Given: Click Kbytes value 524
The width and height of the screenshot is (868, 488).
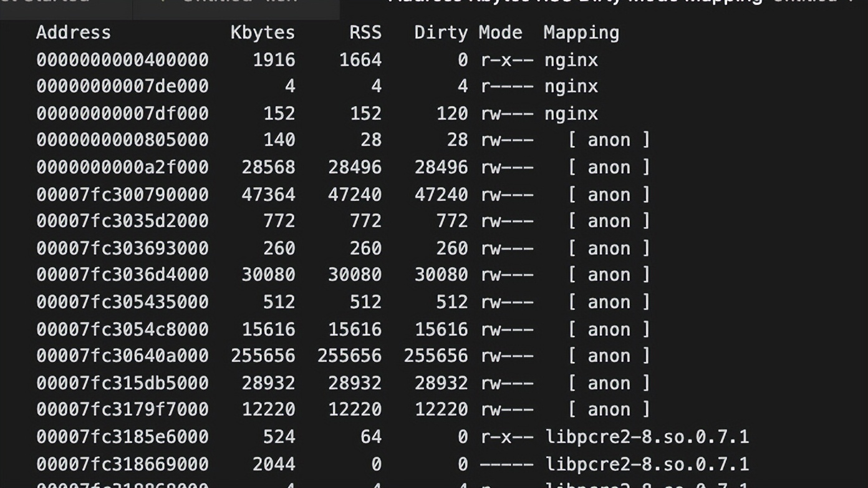Looking at the screenshot, I should [x=279, y=437].
